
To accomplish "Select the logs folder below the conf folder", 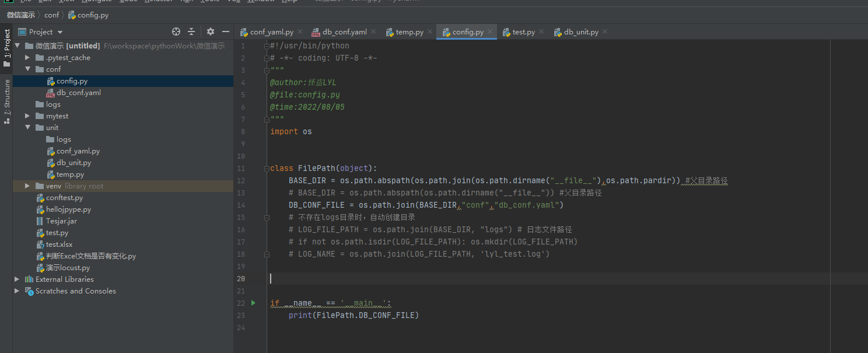I will coord(123,104).
